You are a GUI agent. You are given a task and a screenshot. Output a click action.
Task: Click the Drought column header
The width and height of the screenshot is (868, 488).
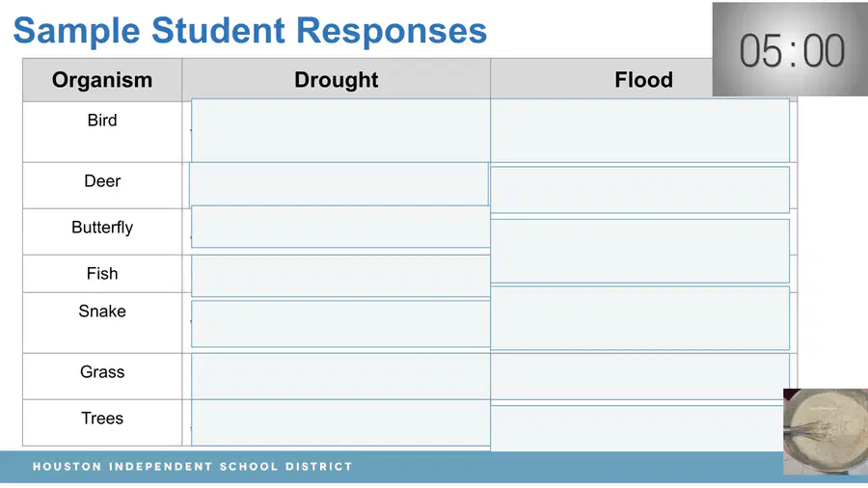[x=336, y=80]
